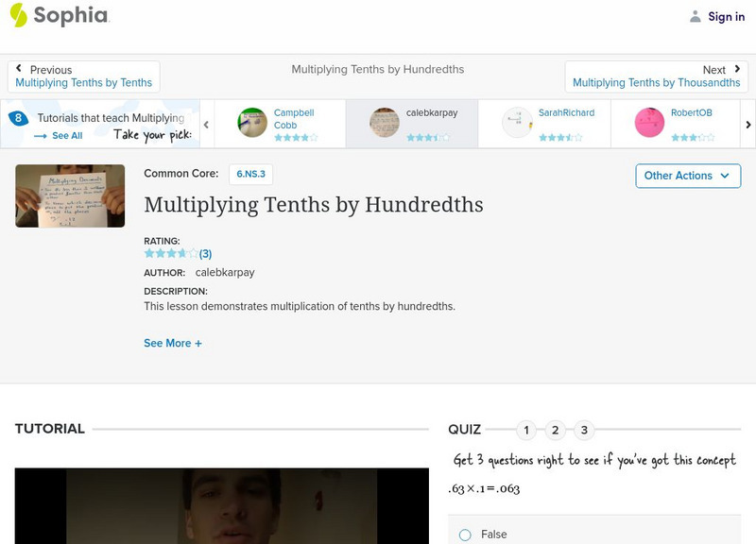The height and width of the screenshot is (544, 756).
Task: Click quiz step 3 indicator
Action: coord(583,429)
